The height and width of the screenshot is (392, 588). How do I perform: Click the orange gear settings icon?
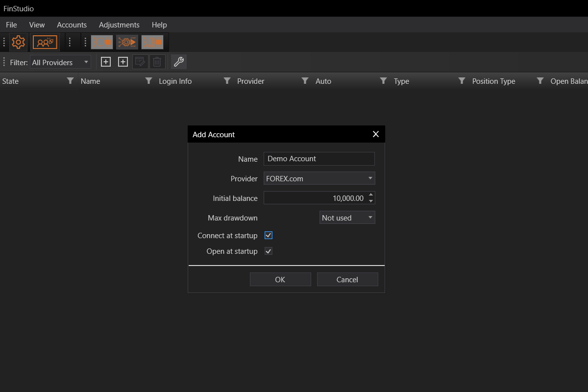(18, 43)
